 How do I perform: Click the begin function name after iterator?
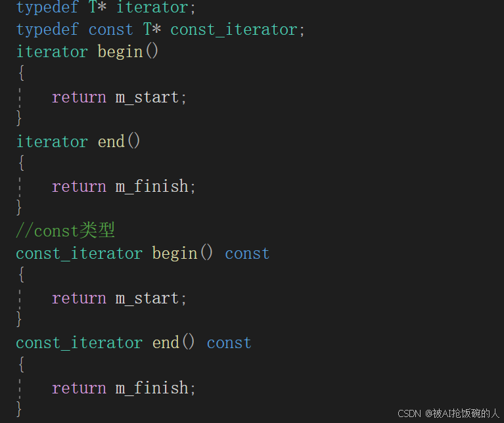pyautogui.click(x=120, y=52)
